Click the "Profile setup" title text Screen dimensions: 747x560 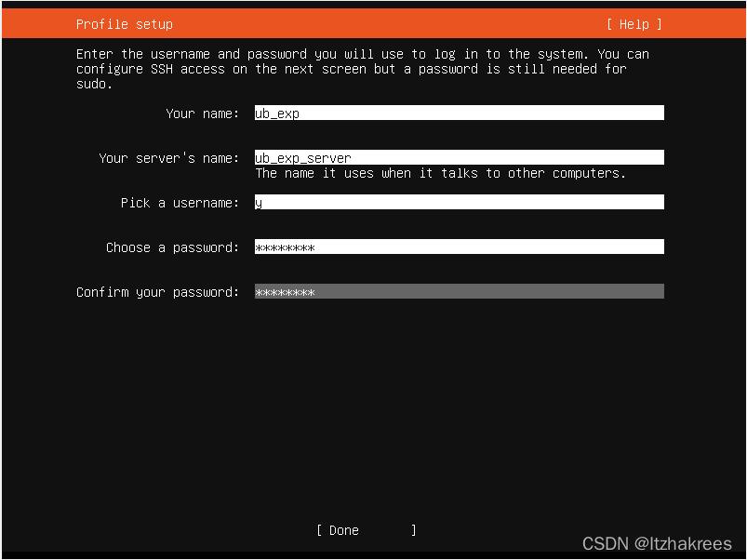[x=125, y=24]
